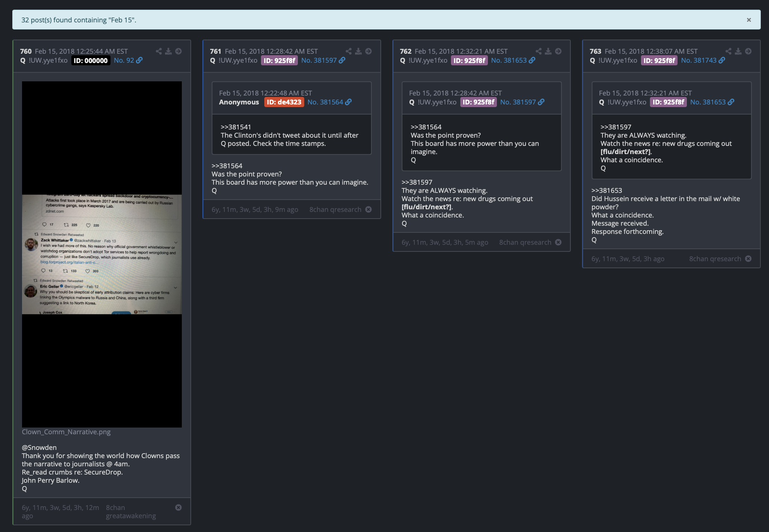Click 8chan qresearch label in post 761
The width and height of the screenshot is (769, 532).
(x=335, y=209)
